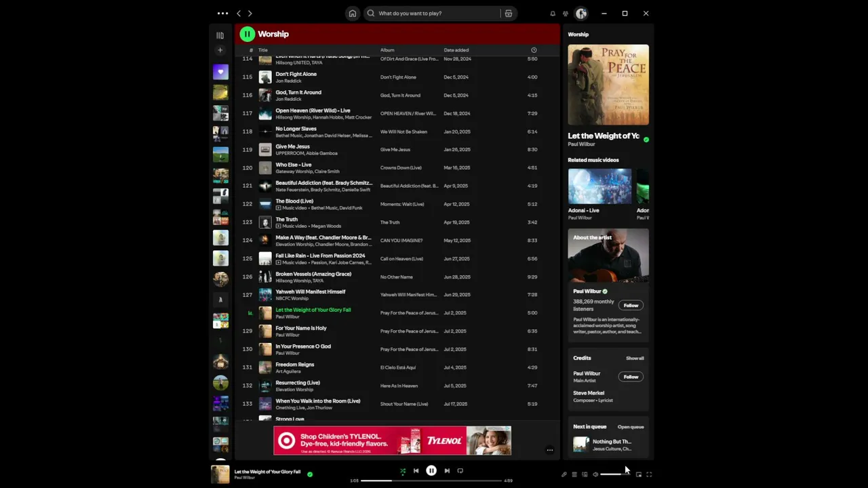Open the Browse icon in the search bar
Image resolution: width=868 pixels, height=488 pixels.
tap(509, 13)
